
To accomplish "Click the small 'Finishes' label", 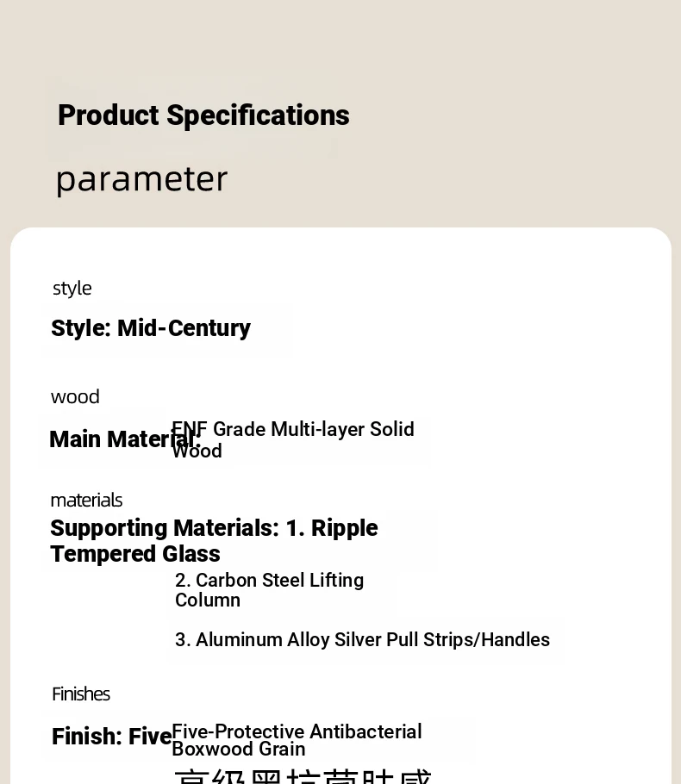I will click(81, 694).
